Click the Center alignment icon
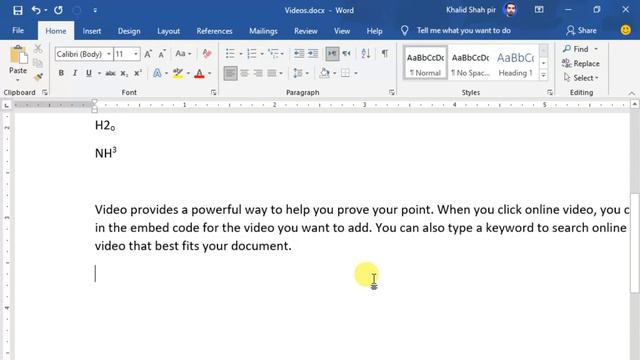 tap(244, 73)
